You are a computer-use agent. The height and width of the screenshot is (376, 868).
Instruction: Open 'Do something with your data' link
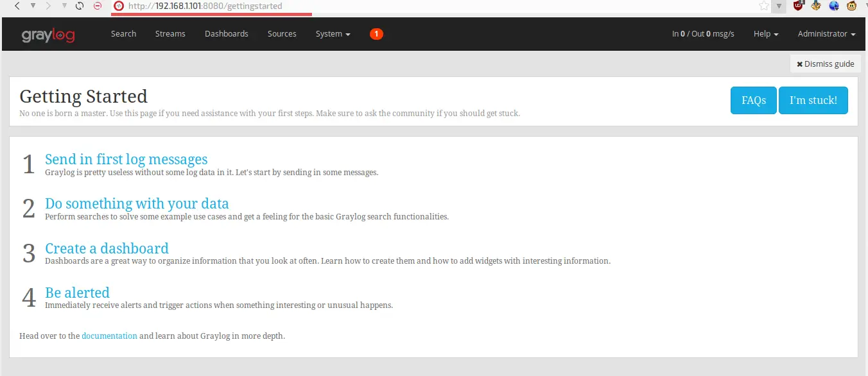[x=137, y=203]
